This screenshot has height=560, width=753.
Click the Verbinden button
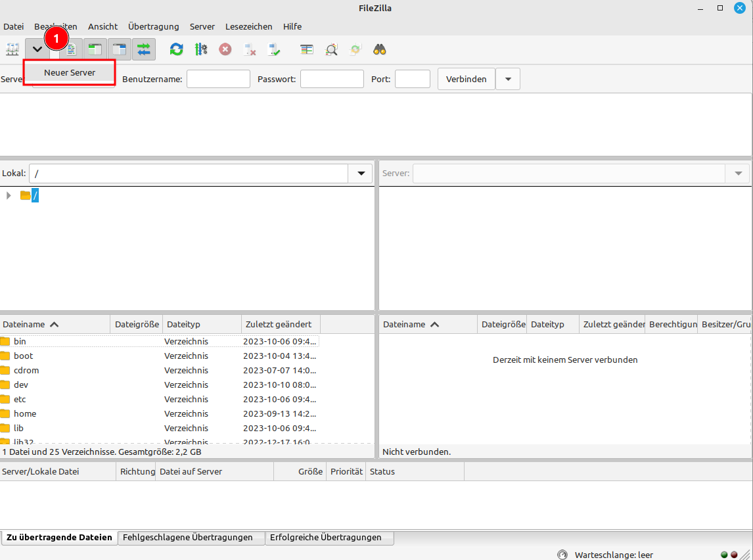pyautogui.click(x=466, y=79)
